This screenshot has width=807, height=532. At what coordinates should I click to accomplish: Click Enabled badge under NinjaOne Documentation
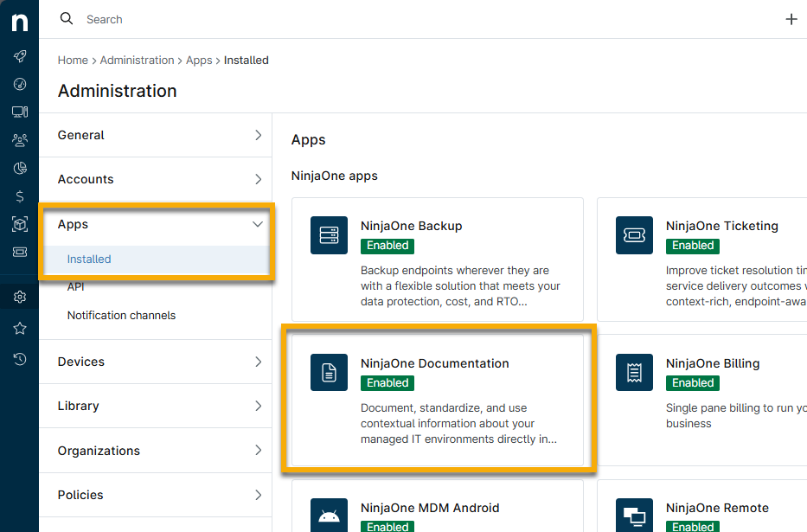(x=387, y=383)
